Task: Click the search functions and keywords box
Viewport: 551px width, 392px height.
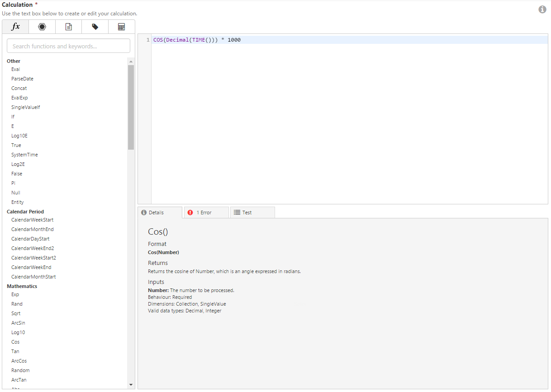Action: click(68, 46)
